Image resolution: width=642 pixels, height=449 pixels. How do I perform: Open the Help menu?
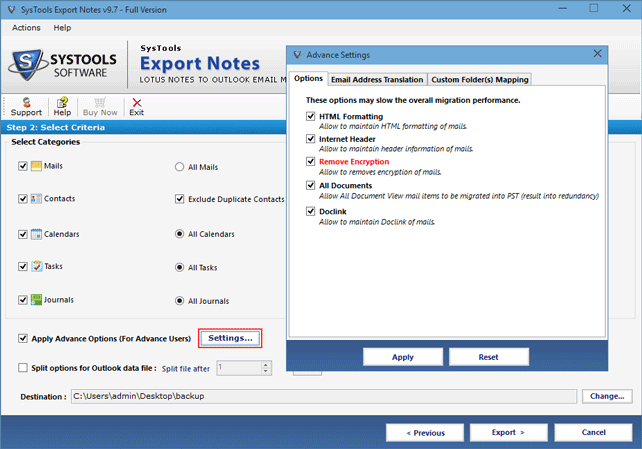tap(62, 27)
